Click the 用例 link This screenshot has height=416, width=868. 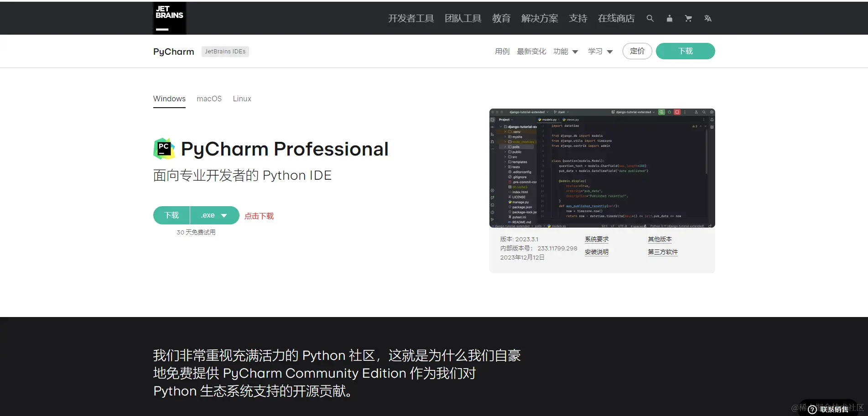[502, 52]
